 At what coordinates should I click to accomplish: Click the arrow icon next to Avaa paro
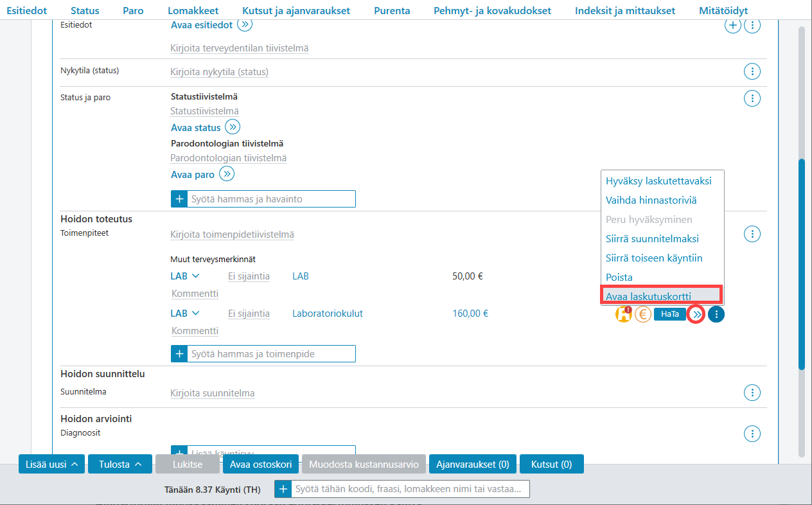click(x=227, y=174)
